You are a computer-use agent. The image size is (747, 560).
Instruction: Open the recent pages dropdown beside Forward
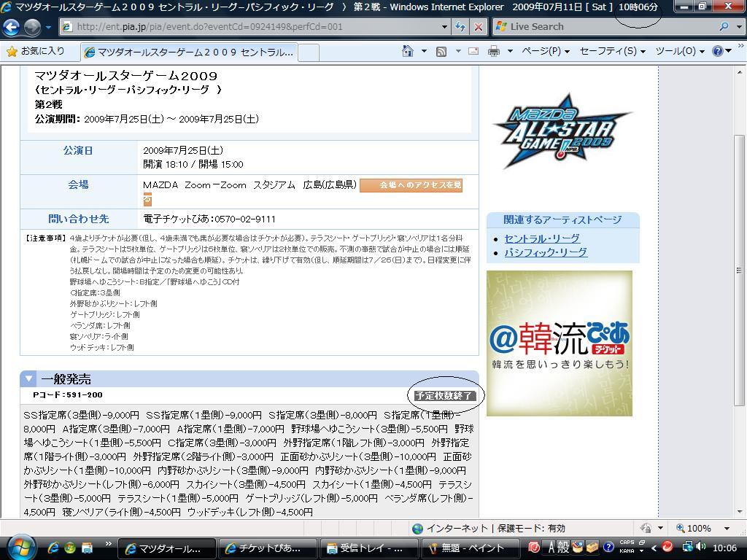click(48, 27)
